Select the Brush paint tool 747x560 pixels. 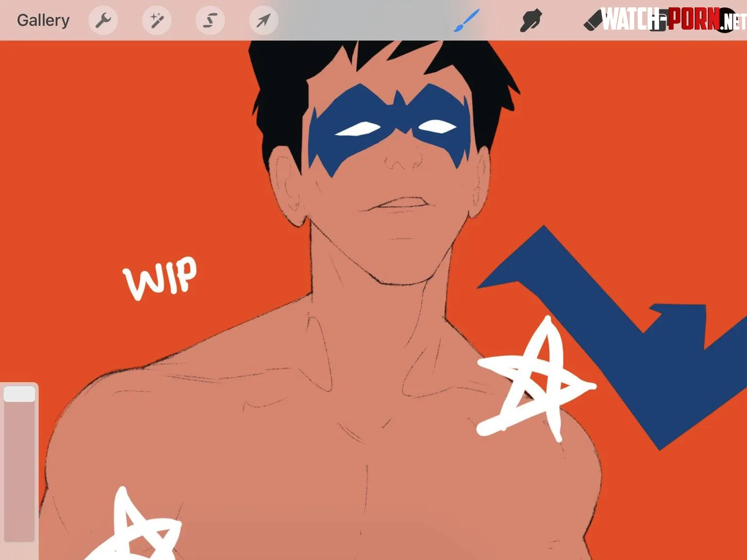[466, 20]
